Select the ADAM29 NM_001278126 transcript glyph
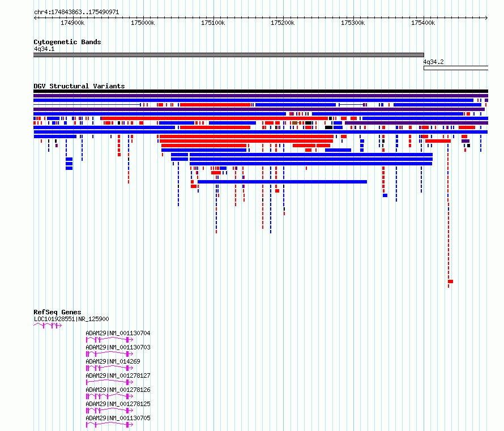The image size is (504, 431). click(109, 396)
